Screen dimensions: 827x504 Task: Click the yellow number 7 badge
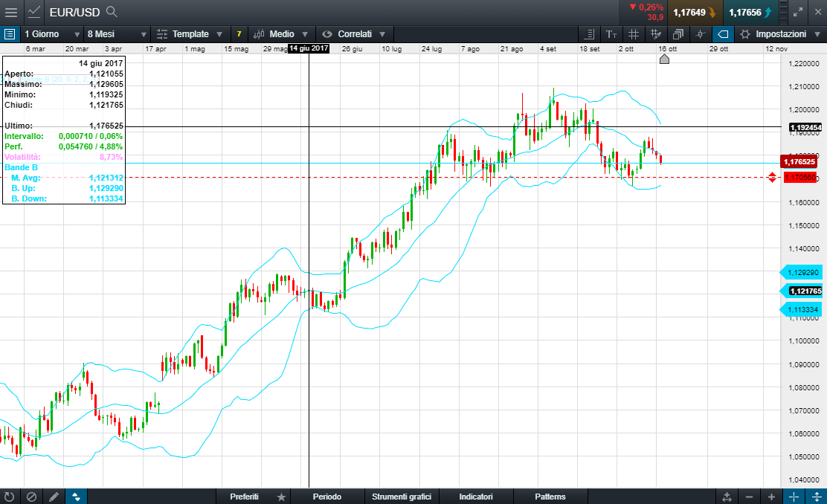[x=239, y=34]
